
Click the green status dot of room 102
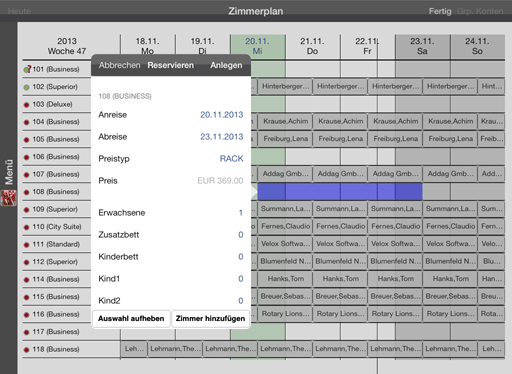[x=26, y=87]
